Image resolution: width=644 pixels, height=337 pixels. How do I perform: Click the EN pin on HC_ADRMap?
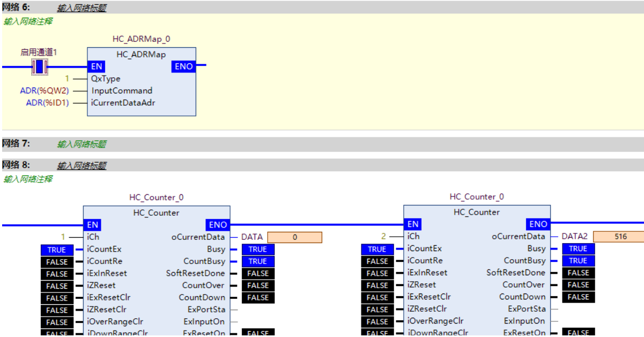[97, 67]
